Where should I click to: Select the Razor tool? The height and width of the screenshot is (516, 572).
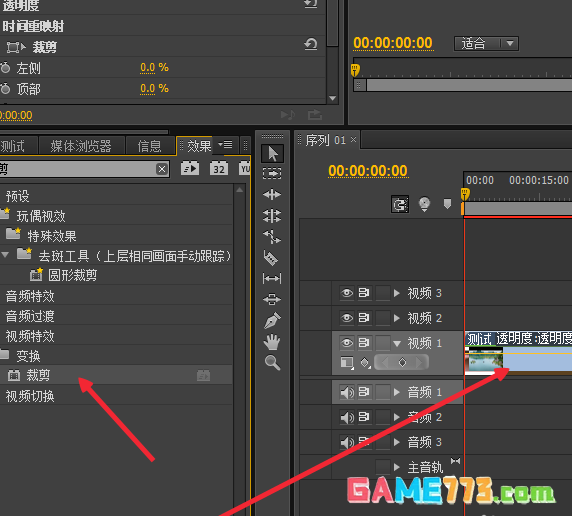point(271,258)
